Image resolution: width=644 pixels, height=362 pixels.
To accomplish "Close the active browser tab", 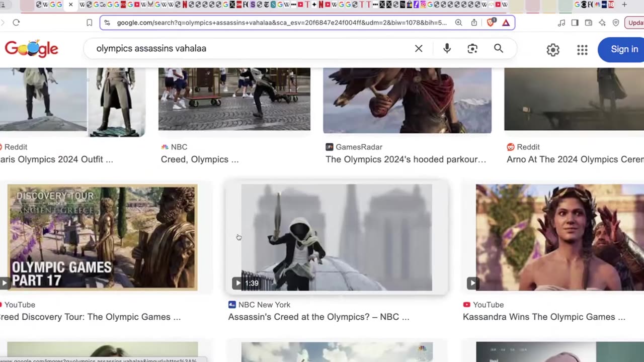I will point(70,5).
